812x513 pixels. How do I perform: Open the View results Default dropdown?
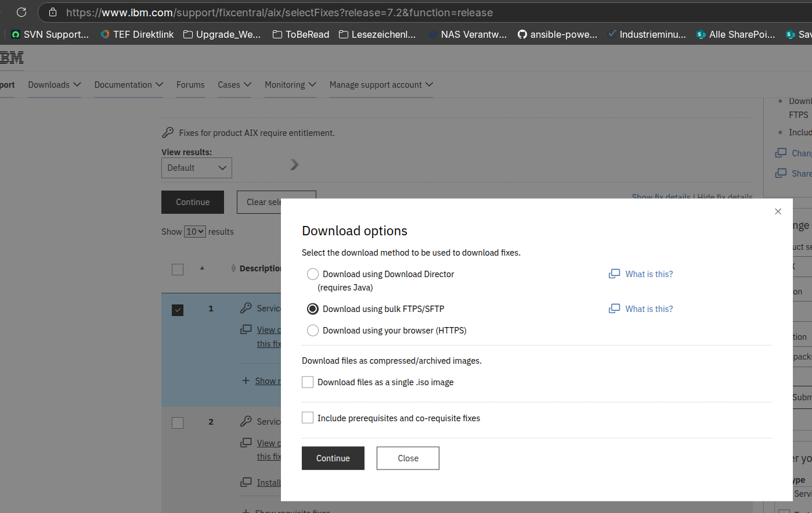[x=197, y=168]
